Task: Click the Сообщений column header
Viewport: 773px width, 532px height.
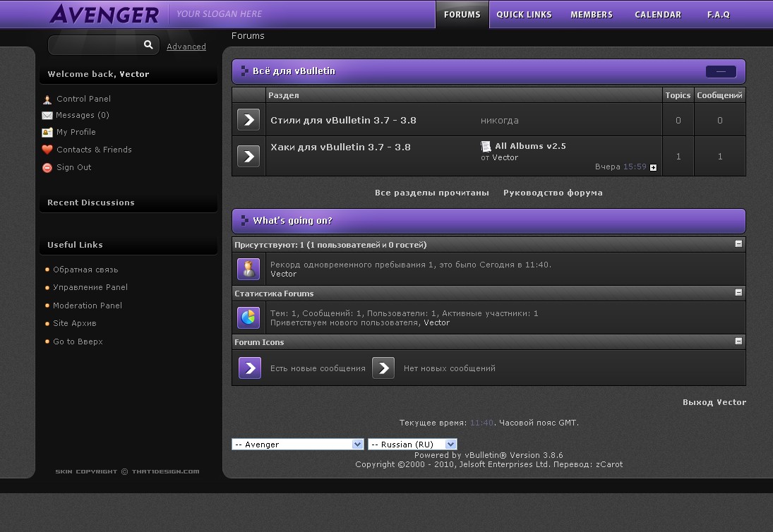Action: 720,95
